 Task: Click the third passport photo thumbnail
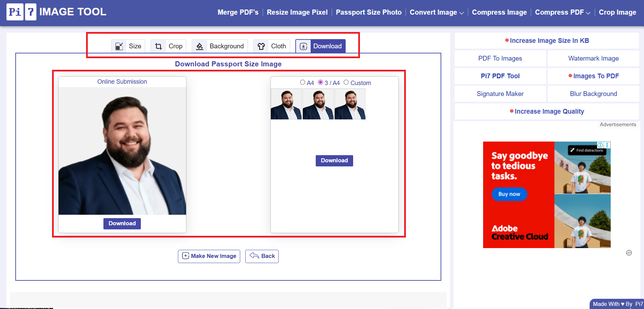click(350, 104)
